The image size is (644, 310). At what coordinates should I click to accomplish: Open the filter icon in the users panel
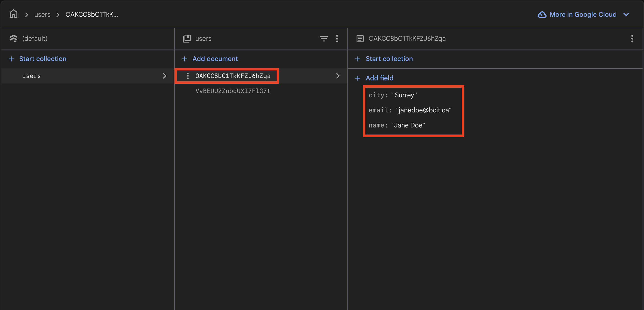click(324, 39)
